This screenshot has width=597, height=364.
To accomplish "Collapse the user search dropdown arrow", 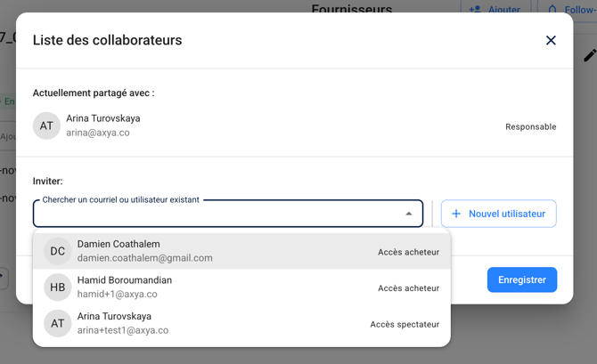I will [x=409, y=214].
